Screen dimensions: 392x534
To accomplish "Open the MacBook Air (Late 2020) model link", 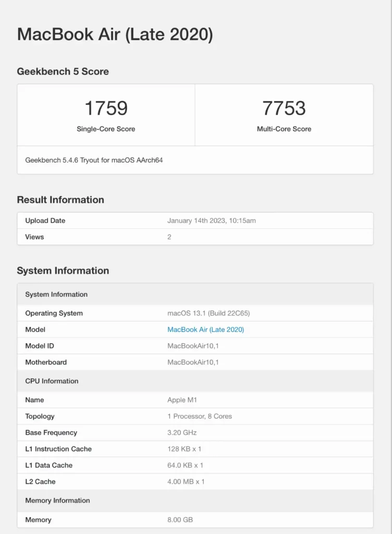I will [205, 330].
